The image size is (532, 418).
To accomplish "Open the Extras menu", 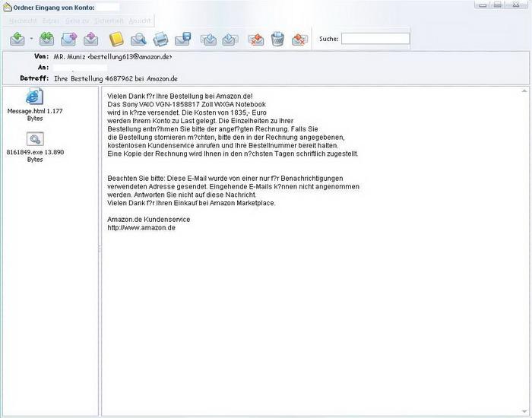I will 51,21.
